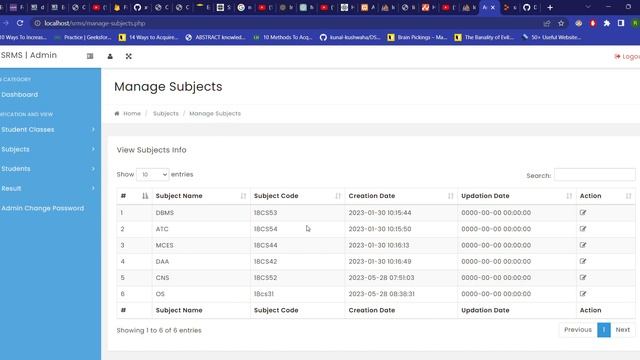Sort by Updation Date column header
This screenshot has width=640, height=360.
click(516, 196)
